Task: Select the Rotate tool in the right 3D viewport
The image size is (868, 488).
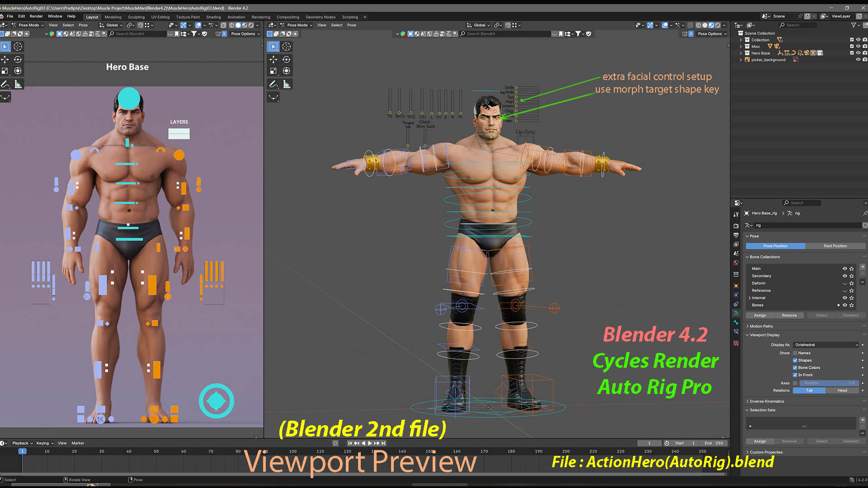Action: click(x=287, y=60)
